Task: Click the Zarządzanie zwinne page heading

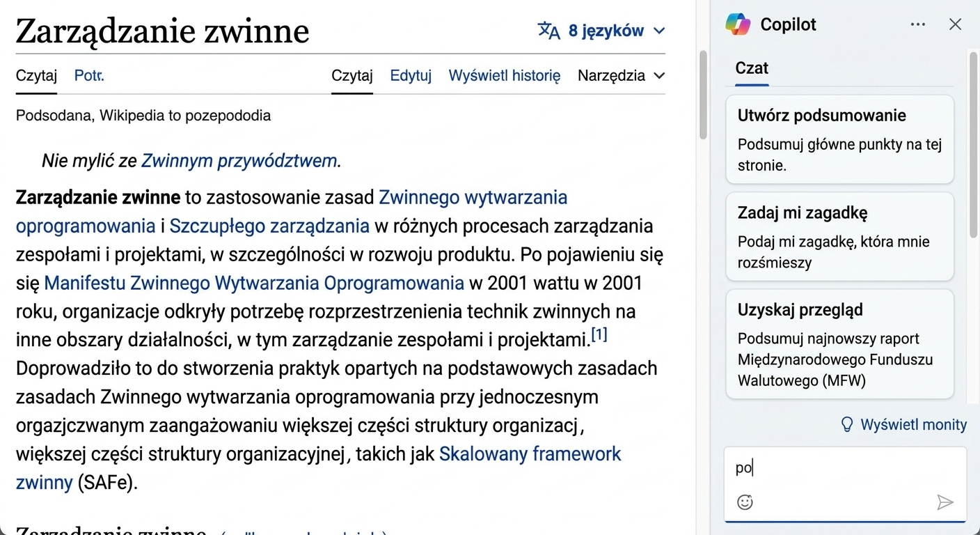Action: tap(162, 31)
